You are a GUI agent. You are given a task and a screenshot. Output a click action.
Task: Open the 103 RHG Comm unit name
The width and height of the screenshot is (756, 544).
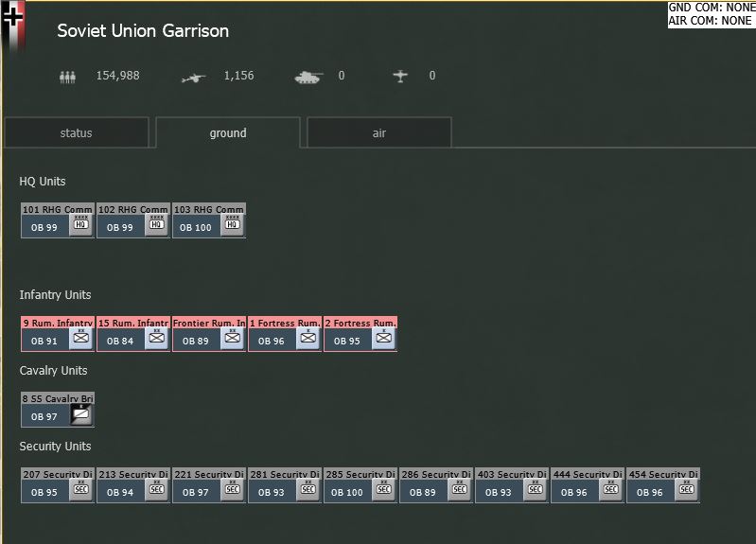coord(209,209)
